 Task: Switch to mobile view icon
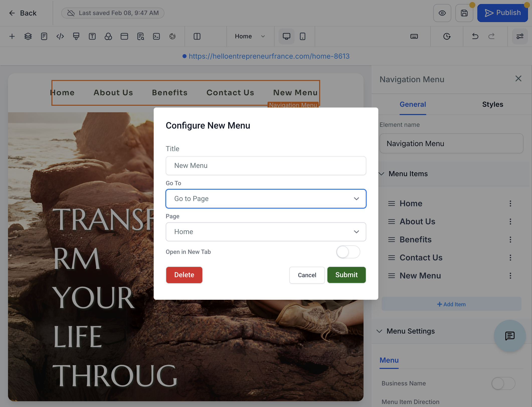click(303, 36)
